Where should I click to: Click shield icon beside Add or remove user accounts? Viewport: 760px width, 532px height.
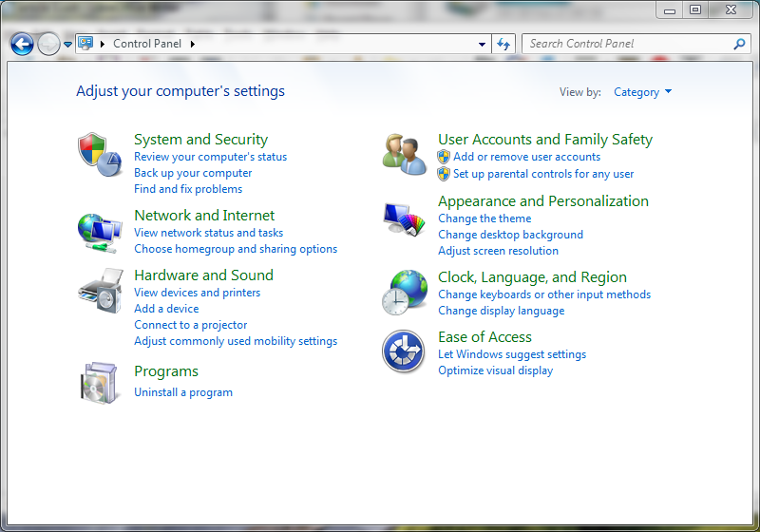tap(444, 157)
